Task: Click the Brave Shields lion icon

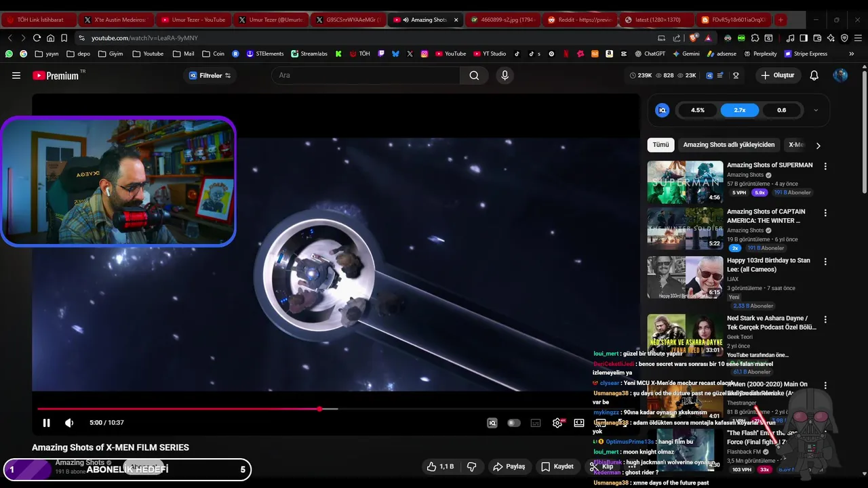Action: pos(694,38)
